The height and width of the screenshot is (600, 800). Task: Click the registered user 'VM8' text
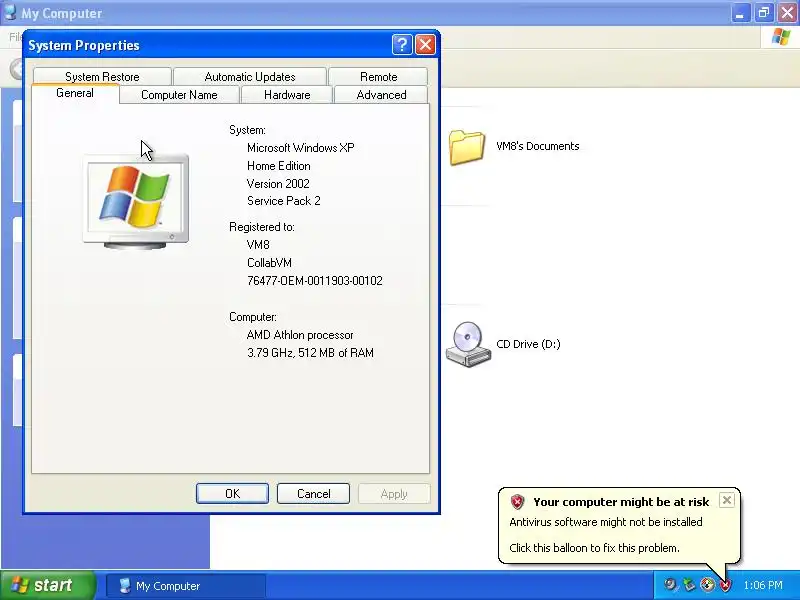click(258, 245)
